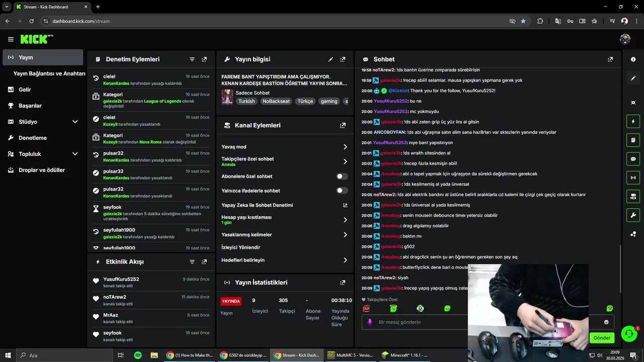Filter the Denetim Eylemleri panel

pos(192,59)
